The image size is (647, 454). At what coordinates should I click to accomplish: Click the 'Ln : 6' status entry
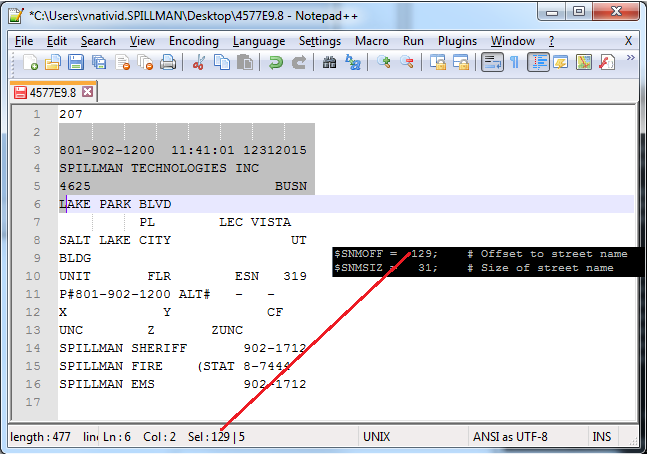(x=117, y=437)
